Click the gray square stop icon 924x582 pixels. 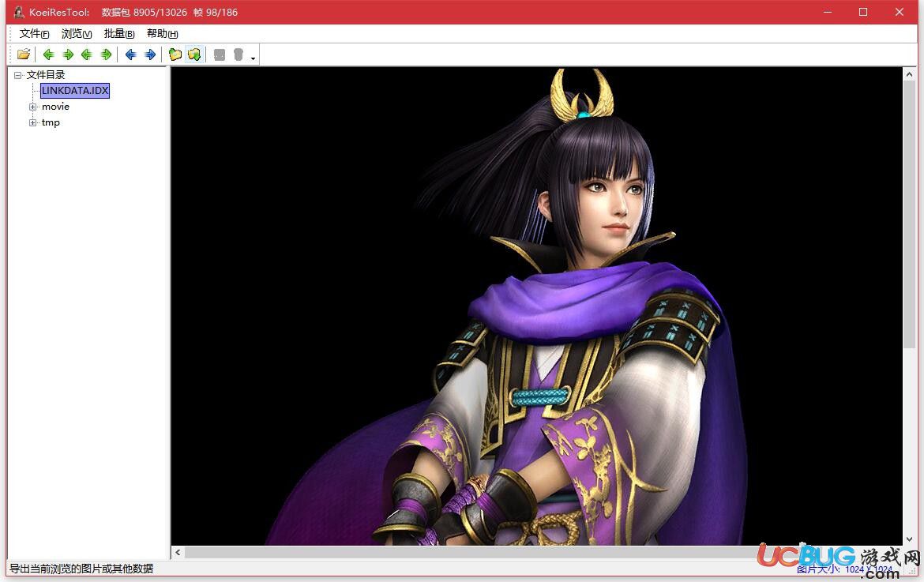click(220, 54)
